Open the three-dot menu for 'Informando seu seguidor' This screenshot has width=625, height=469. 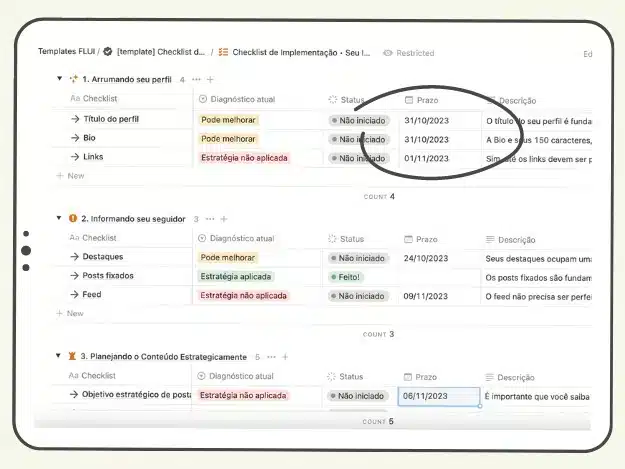(x=210, y=218)
